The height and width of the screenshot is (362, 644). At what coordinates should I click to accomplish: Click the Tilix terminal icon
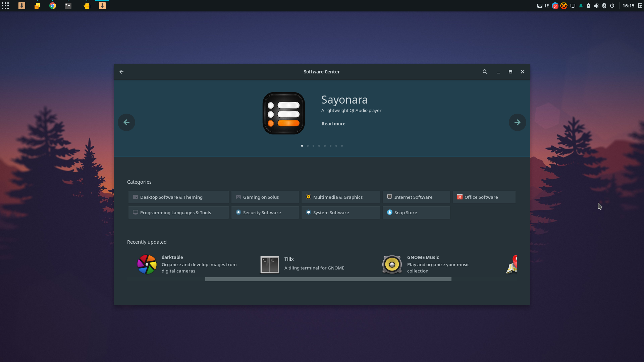pos(270,264)
